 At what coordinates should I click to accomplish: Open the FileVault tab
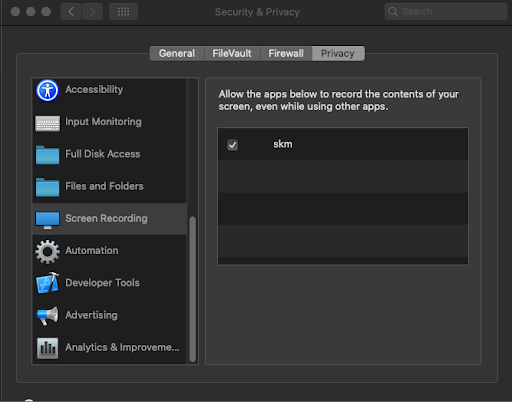[232, 53]
